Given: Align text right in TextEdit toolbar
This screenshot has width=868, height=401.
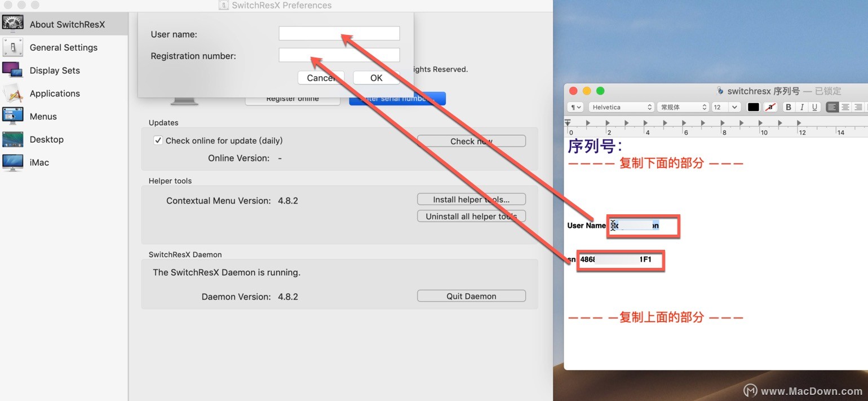Looking at the screenshot, I should (x=858, y=107).
